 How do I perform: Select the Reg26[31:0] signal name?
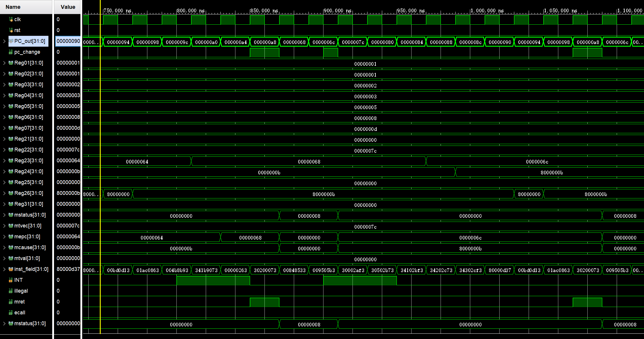tap(28, 193)
